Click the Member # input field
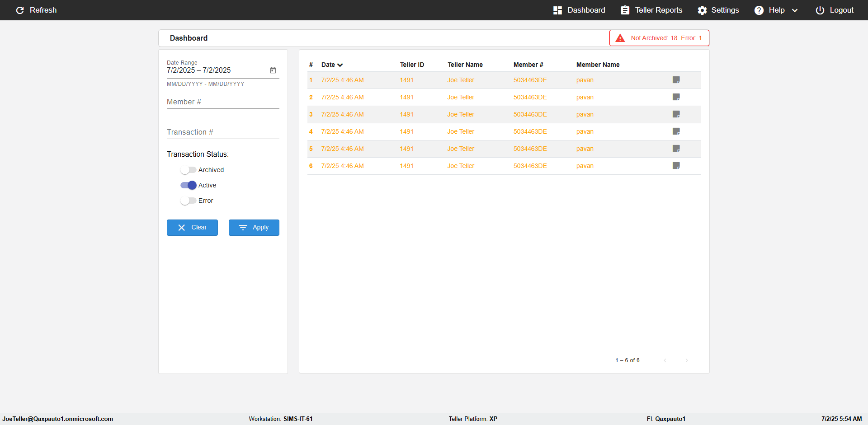Image resolution: width=868 pixels, height=425 pixels. 223,103
